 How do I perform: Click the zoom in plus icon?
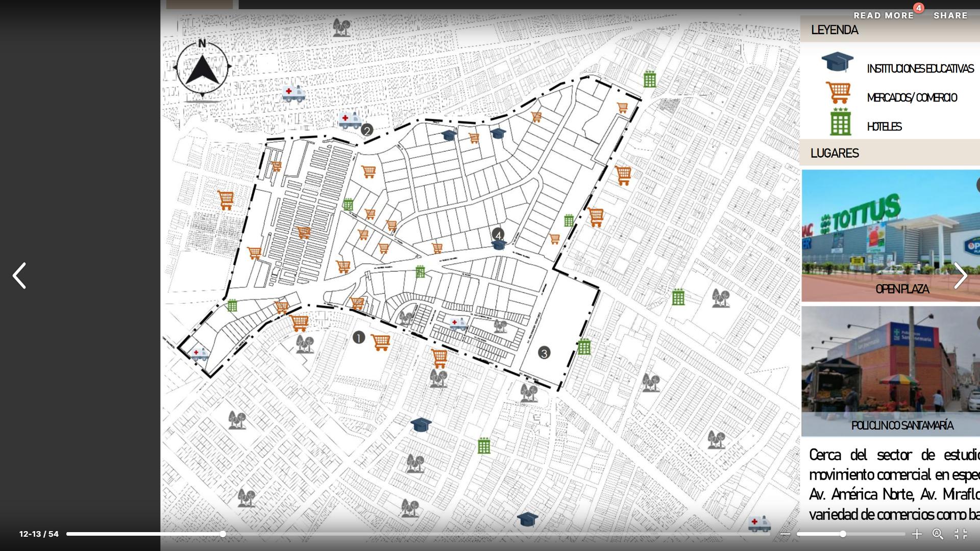917,534
